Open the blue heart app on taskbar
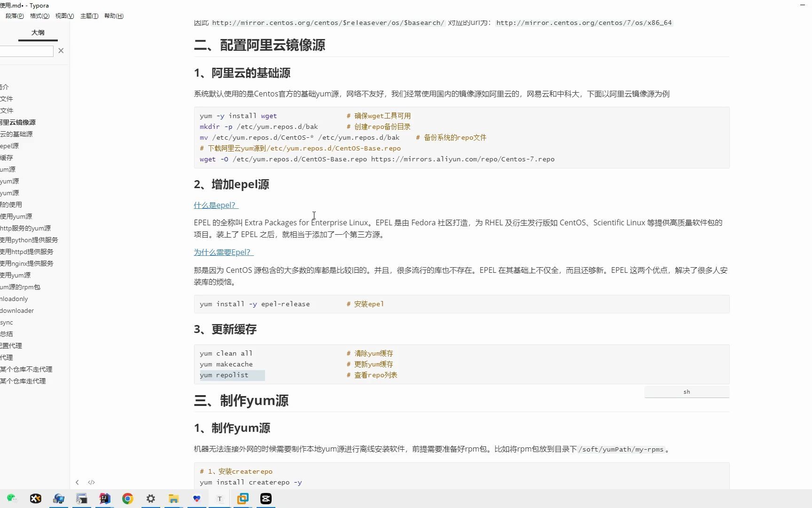 [x=197, y=499]
